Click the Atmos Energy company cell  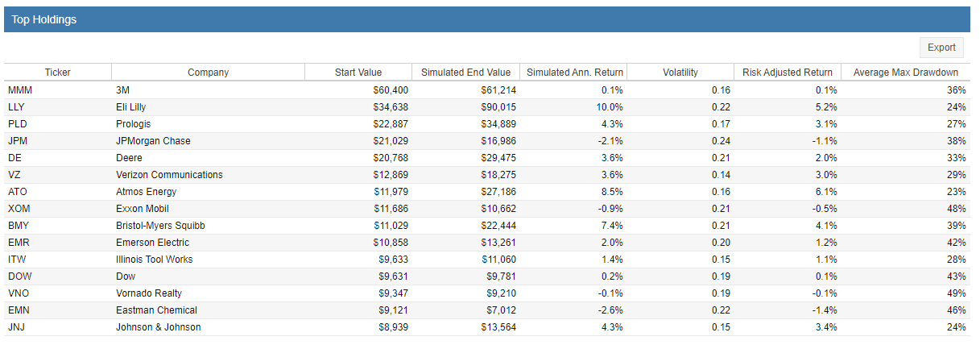[x=146, y=192]
